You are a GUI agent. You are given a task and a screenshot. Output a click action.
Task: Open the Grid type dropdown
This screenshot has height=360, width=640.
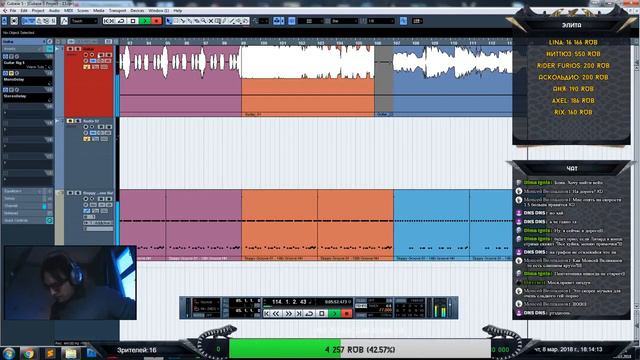[x=311, y=21]
